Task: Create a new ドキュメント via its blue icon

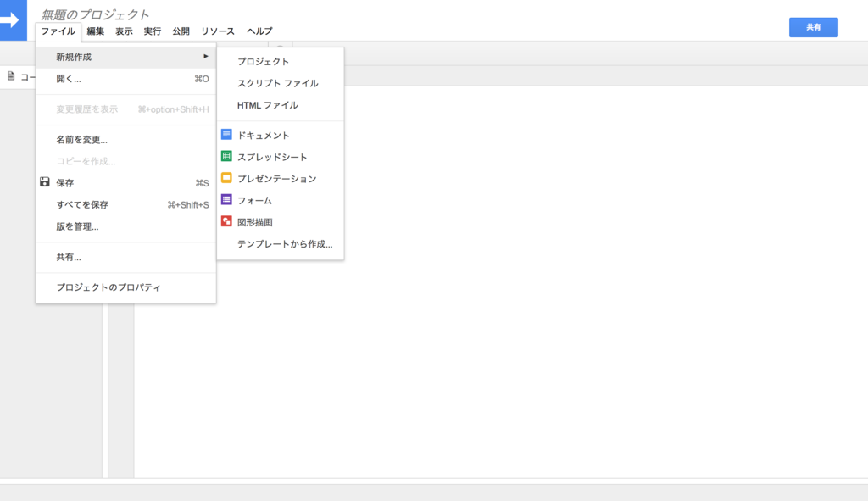Action: (x=227, y=134)
